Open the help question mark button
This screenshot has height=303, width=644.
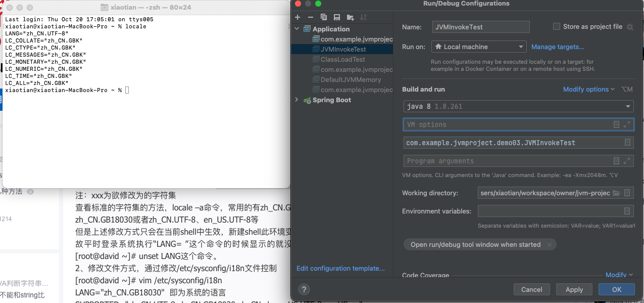(304, 289)
